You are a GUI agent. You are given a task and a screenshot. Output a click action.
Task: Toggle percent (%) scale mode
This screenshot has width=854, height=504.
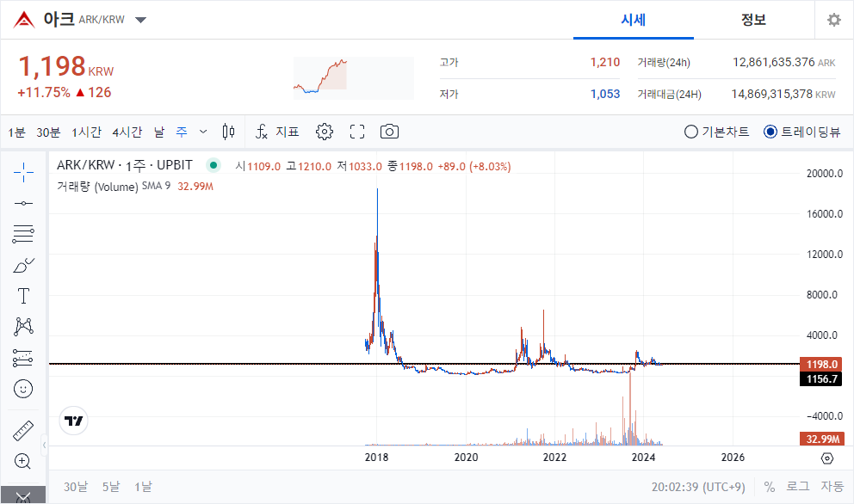[769, 486]
